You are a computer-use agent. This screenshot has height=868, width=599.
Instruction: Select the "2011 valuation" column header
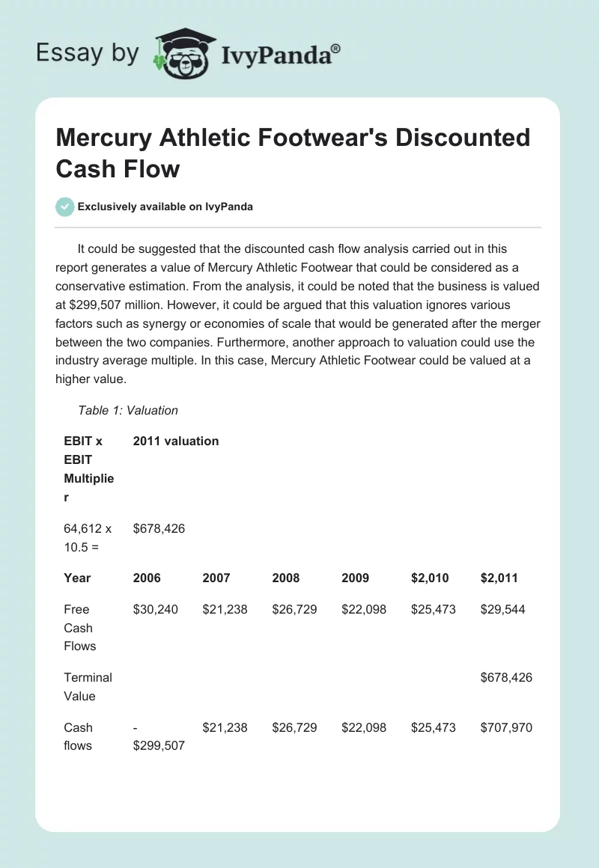tap(176, 441)
